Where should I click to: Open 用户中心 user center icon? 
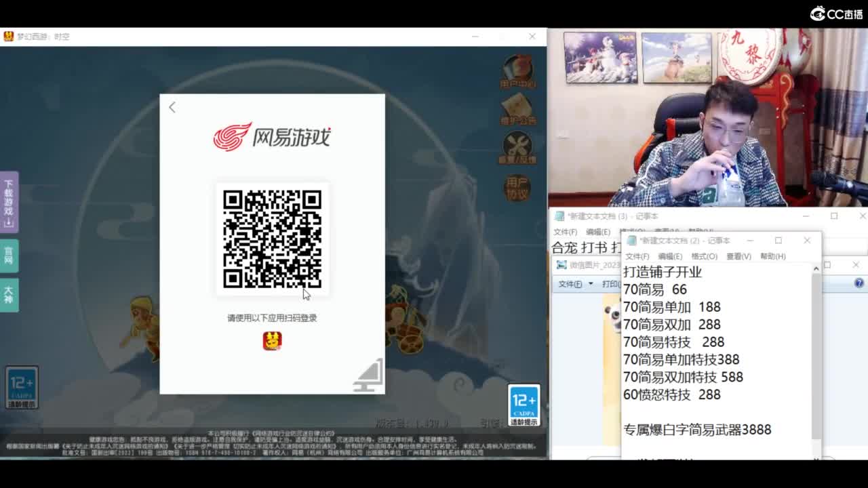coord(518,72)
